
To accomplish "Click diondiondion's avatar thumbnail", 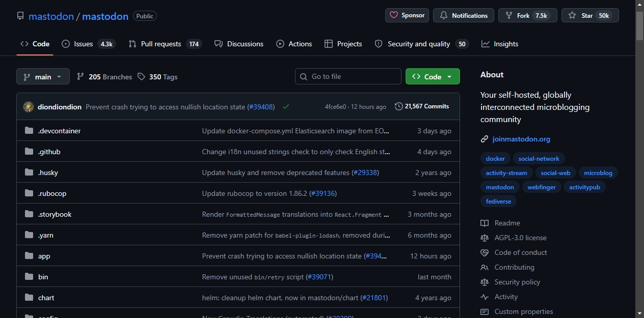I will [29, 107].
